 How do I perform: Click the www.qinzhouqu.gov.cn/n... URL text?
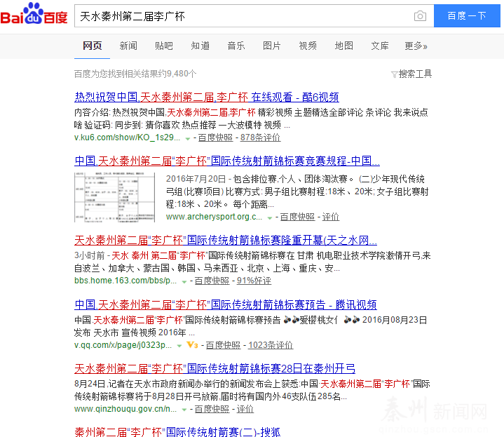click(125, 409)
